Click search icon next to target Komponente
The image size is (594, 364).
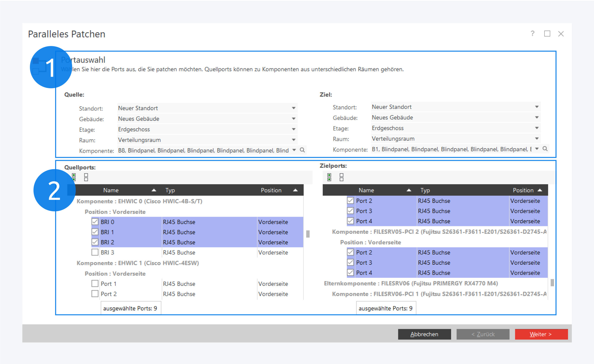tap(545, 149)
